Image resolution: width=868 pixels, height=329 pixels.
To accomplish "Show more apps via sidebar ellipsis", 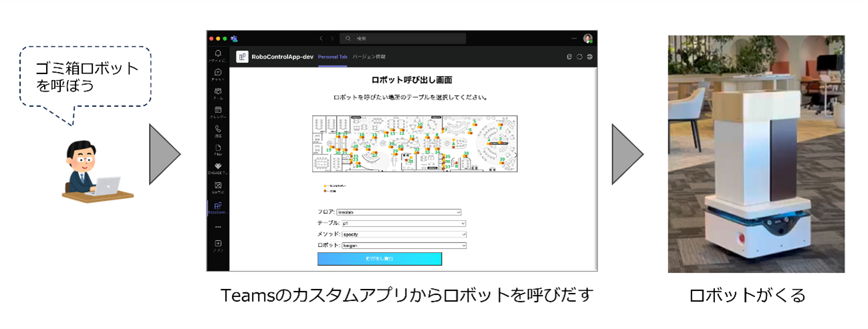I will click(x=218, y=226).
